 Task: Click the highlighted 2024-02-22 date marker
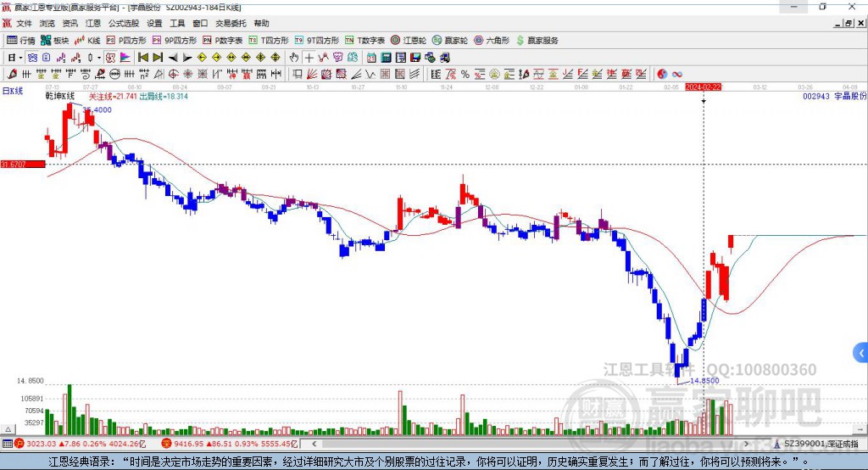pos(703,87)
